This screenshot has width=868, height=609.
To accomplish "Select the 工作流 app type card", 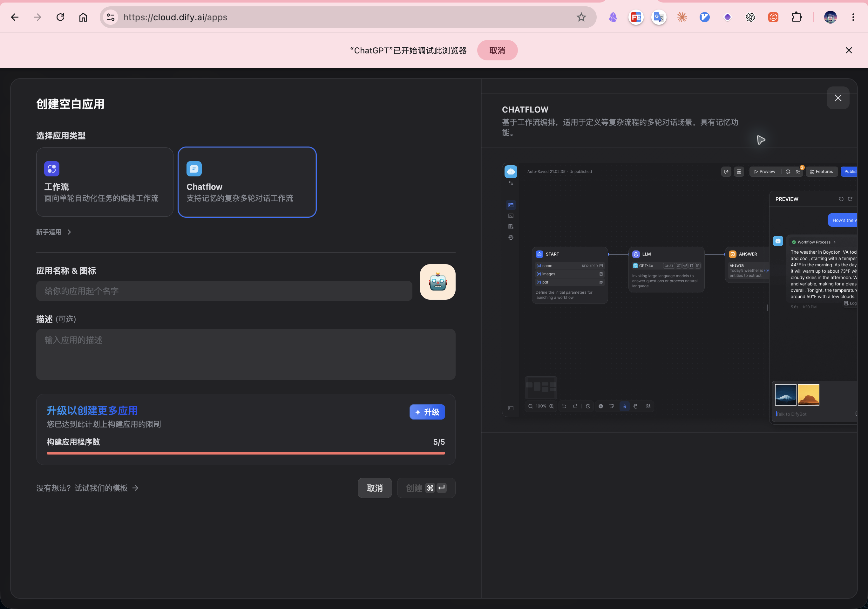I will [105, 182].
